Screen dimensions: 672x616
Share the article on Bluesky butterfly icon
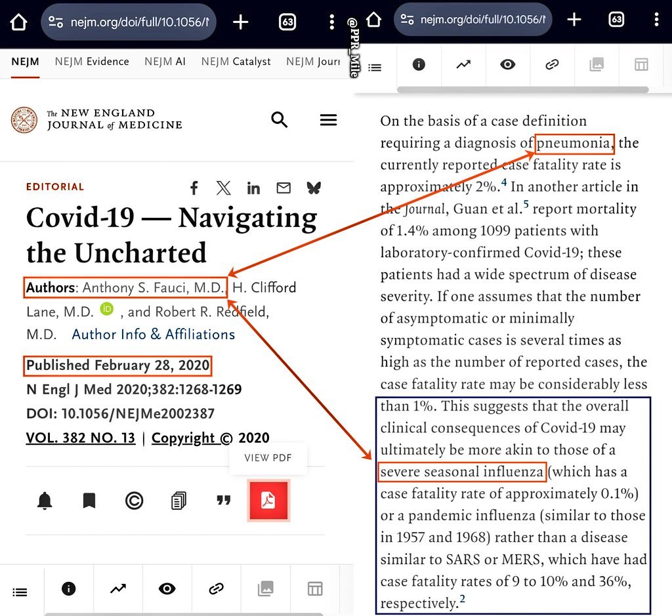point(314,188)
